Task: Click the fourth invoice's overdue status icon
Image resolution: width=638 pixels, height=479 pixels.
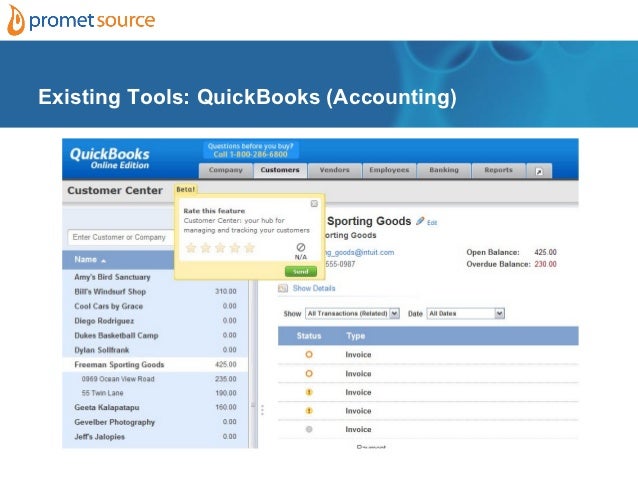Action: [309, 411]
